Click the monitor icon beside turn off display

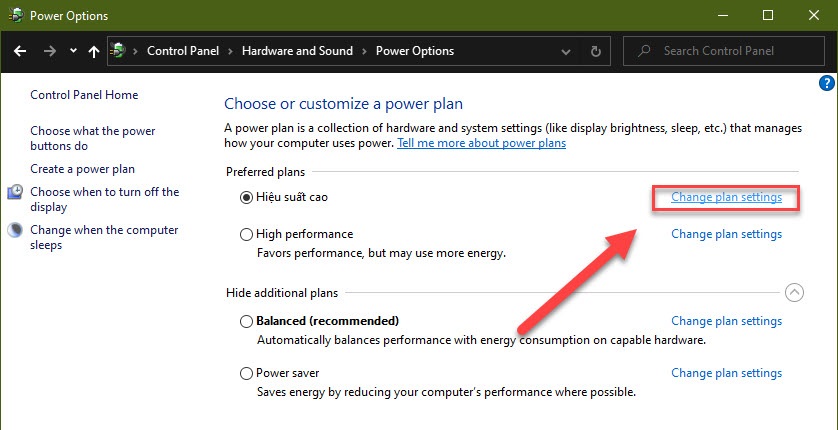[x=15, y=192]
